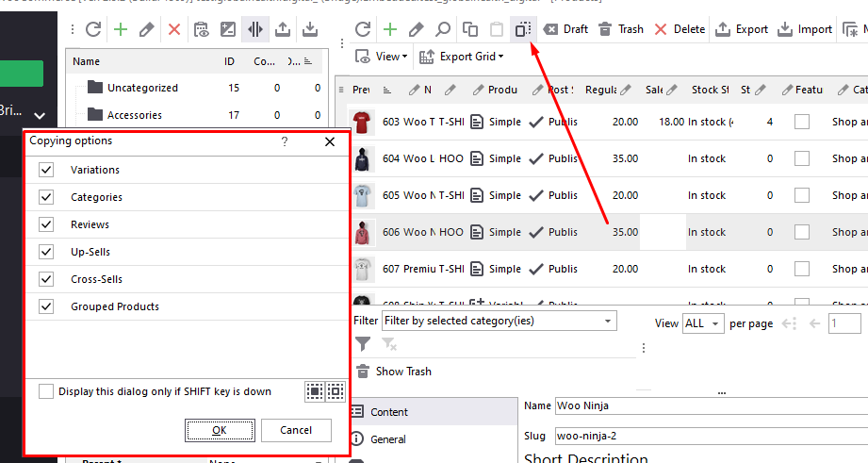Uncheck the Grouped Products copying option
The image size is (868, 463).
pyautogui.click(x=46, y=306)
